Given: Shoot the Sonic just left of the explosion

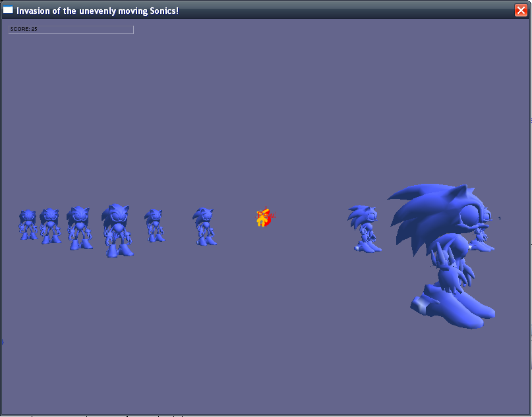Looking at the screenshot, I should point(204,227).
